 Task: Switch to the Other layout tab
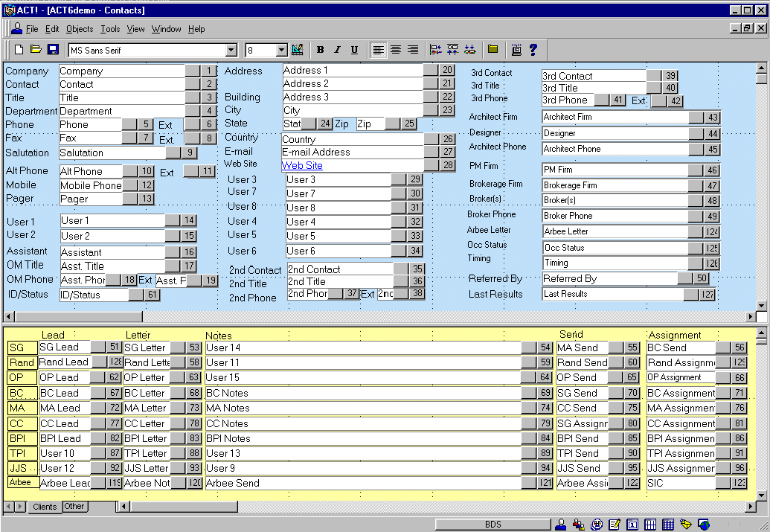click(74, 506)
